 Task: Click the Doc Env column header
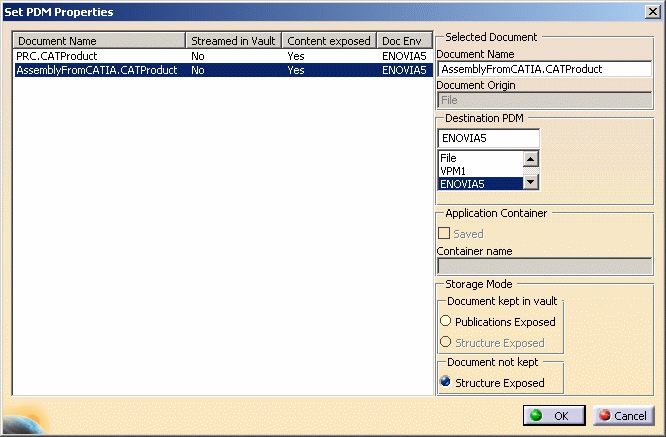tap(405, 41)
